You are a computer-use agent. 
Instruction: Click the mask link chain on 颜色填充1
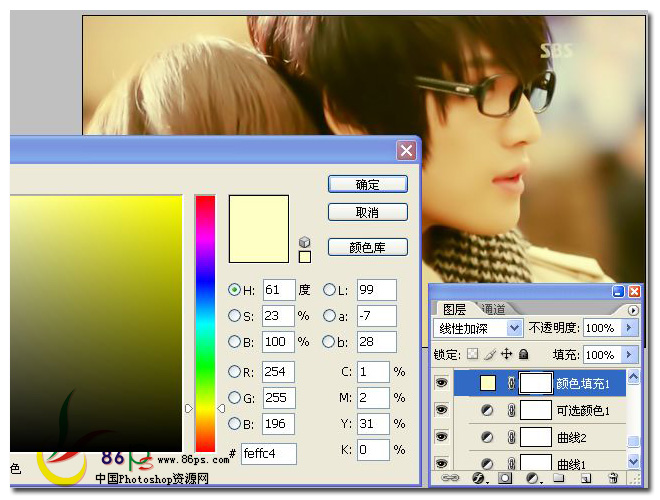pyautogui.click(x=511, y=383)
